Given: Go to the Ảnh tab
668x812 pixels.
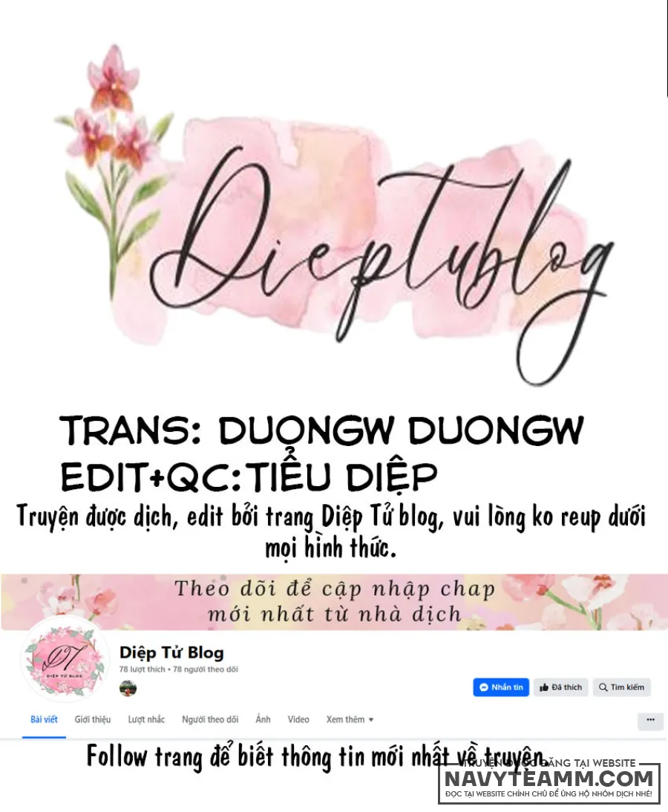Looking at the screenshot, I should [263, 720].
